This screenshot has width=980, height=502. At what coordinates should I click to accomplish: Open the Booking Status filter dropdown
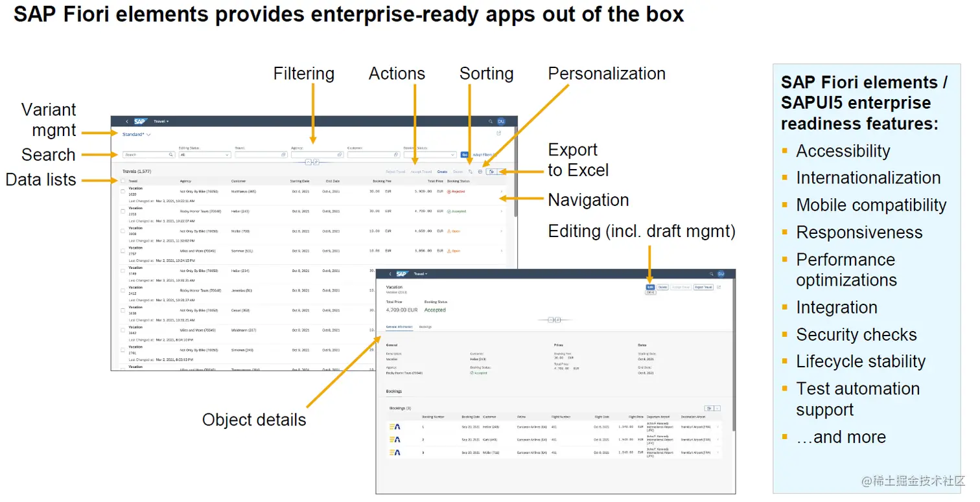(430, 154)
